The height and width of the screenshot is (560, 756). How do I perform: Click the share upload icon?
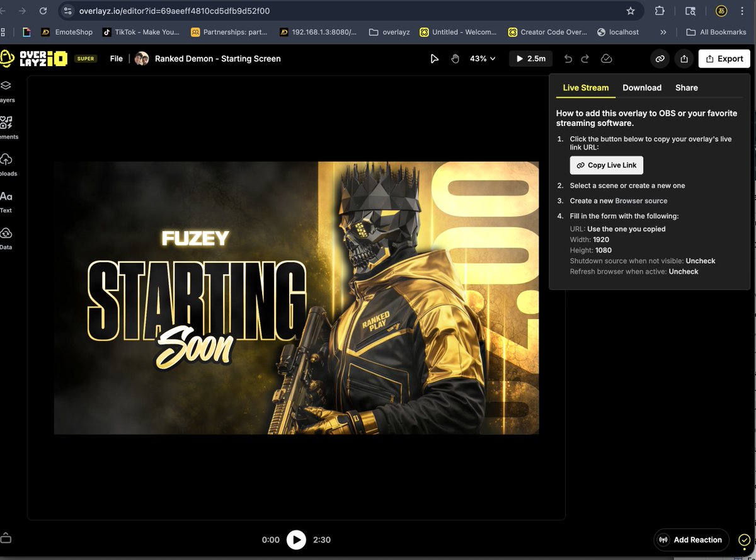click(684, 59)
